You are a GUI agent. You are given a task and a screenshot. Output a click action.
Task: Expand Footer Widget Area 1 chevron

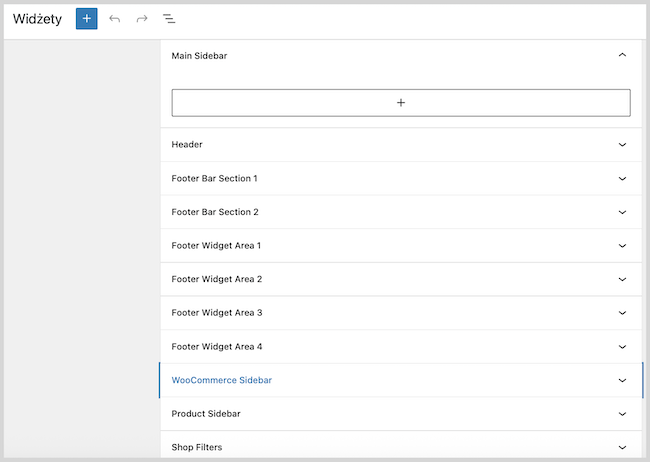[x=622, y=246]
